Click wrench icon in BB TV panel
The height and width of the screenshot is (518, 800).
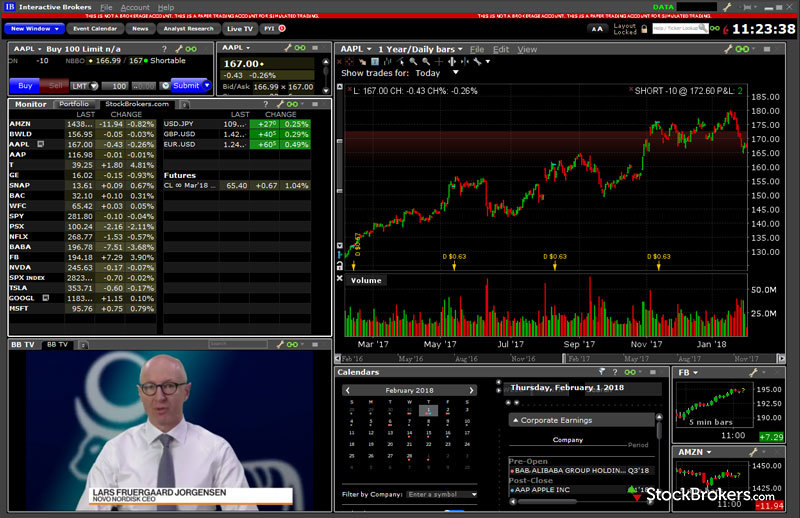tap(280, 344)
